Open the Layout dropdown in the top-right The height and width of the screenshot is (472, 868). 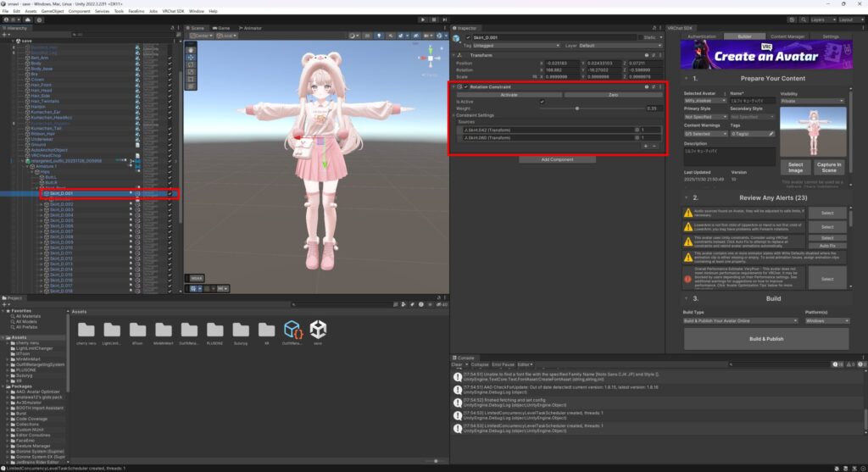point(848,18)
